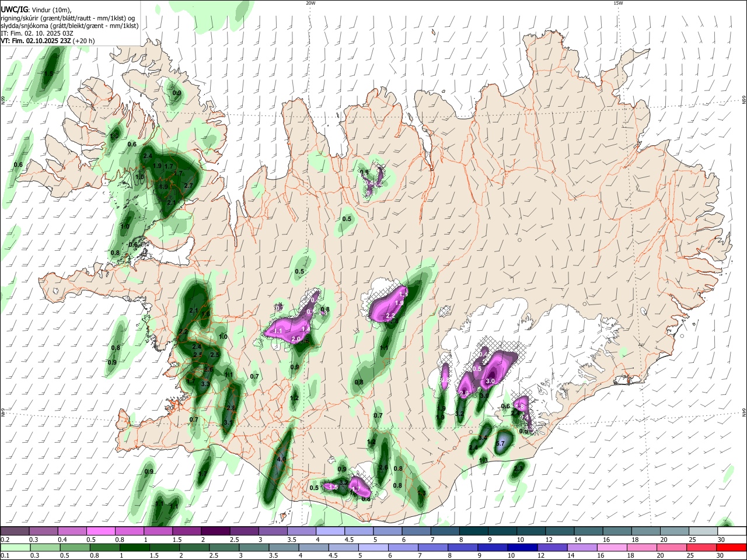Click the '(+20 h)' forecast offset text

click(84, 41)
